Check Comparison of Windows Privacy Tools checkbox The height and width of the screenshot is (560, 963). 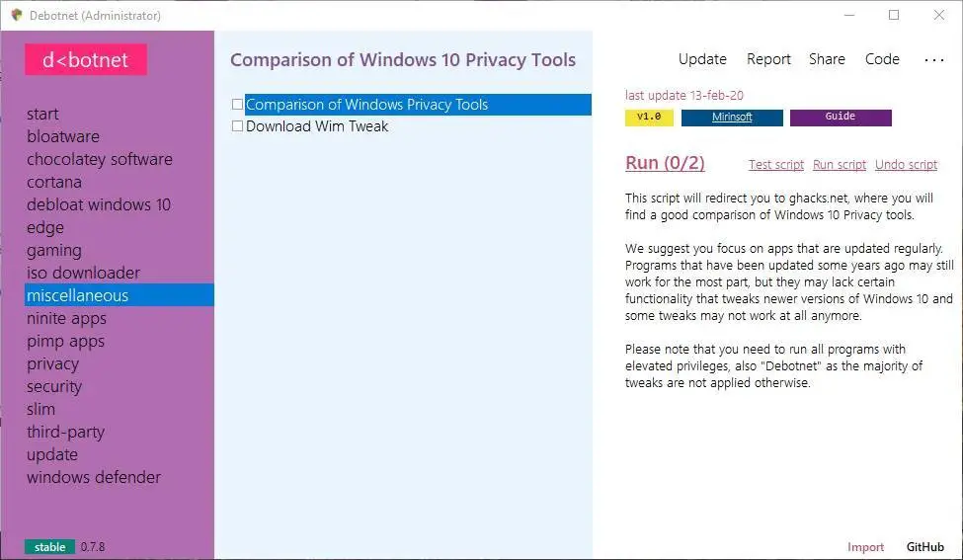237,105
